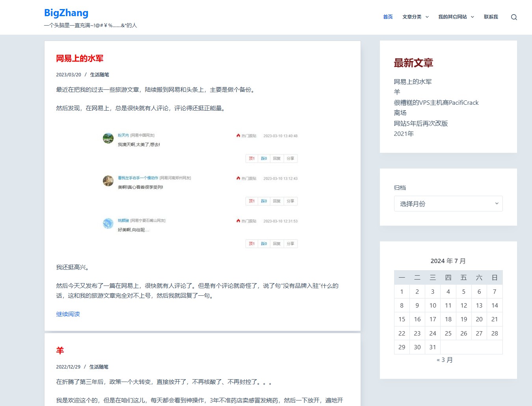
Task: Expand the 我的其它网站 dropdown chevron
Action: [472, 17]
